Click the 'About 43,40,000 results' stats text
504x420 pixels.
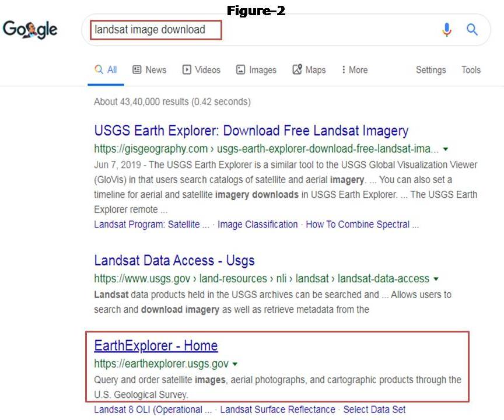pyautogui.click(x=172, y=101)
